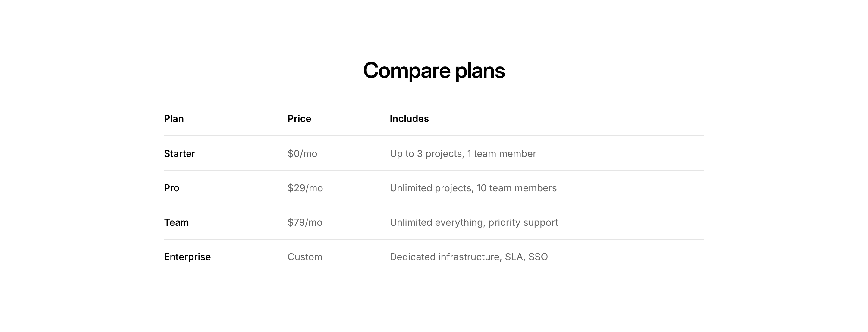Select the Team plan name
The image size is (868, 332).
click(x=176, y=223)
